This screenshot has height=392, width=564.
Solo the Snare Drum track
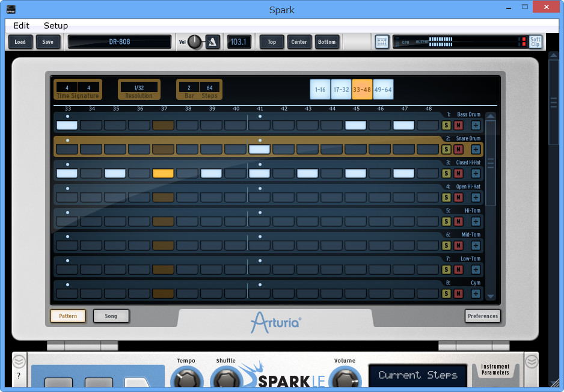pos(446,149)
